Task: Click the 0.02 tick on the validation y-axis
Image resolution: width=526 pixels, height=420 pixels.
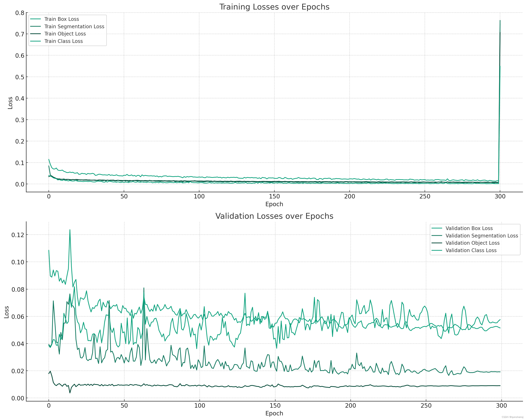Action: (x=18, y=371)
